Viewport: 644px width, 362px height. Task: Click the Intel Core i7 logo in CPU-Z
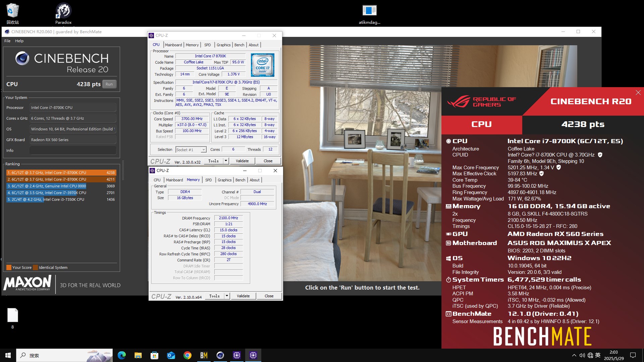[263, 65]
